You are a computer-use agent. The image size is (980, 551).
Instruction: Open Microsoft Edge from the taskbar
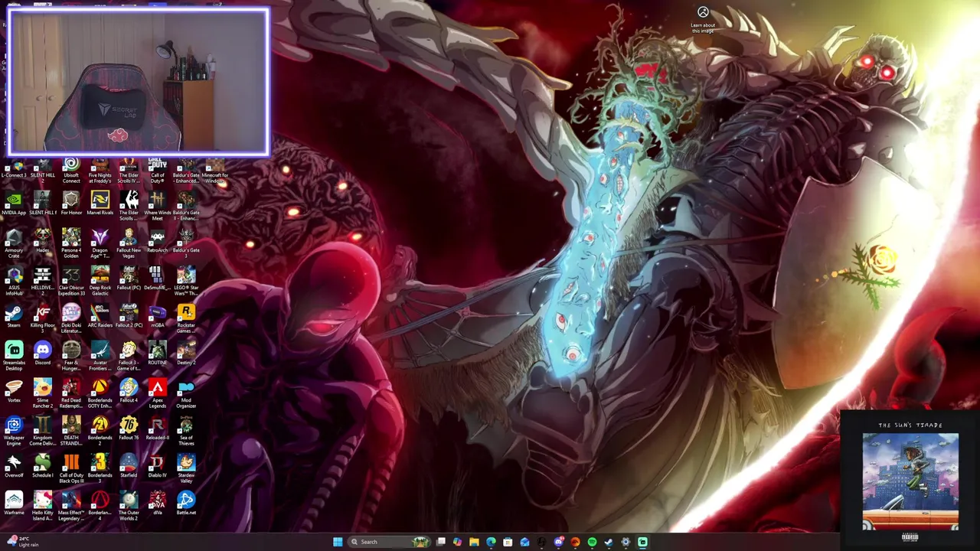(491, 542)
